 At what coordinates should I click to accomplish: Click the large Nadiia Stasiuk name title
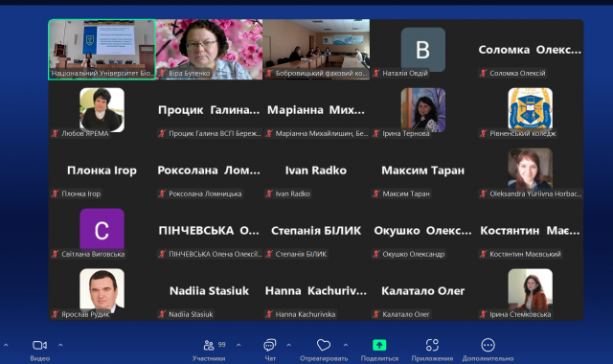[x=209, y=291]
